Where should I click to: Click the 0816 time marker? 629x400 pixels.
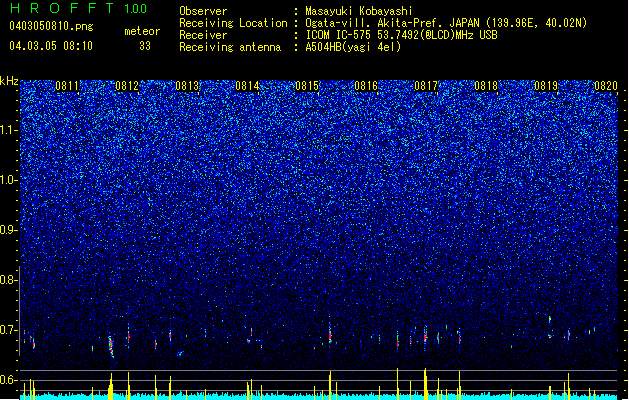(366, 86)
